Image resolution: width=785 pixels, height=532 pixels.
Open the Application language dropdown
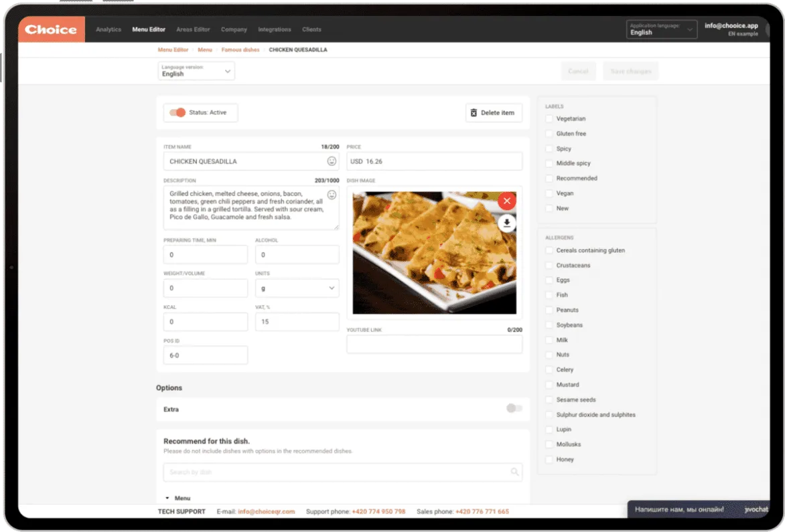(661, 29)
